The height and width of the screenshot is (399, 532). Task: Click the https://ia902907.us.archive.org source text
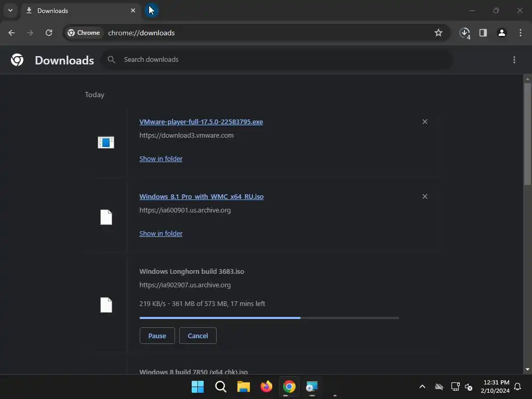(185, 285)
